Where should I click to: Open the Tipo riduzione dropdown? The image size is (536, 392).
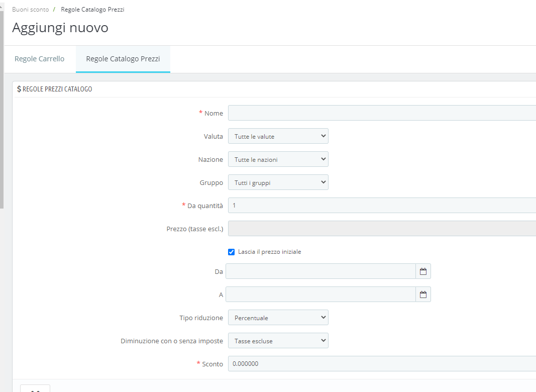(278, 318)
